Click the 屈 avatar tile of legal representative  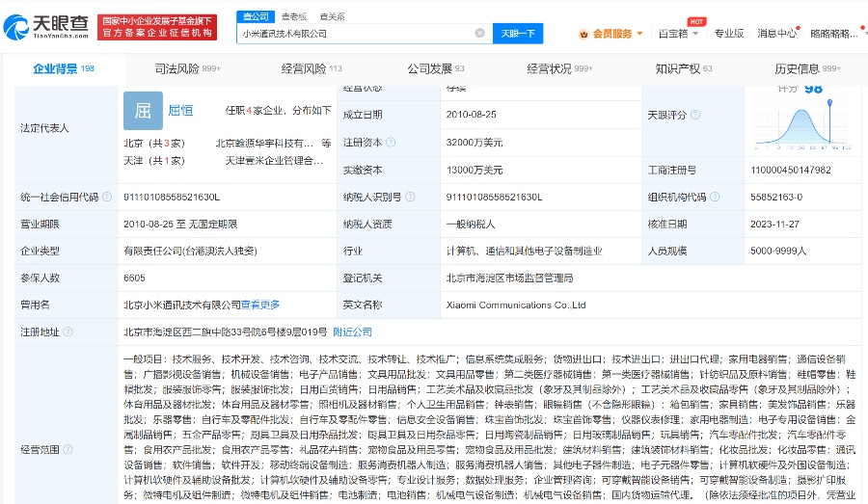coord(143,111)
